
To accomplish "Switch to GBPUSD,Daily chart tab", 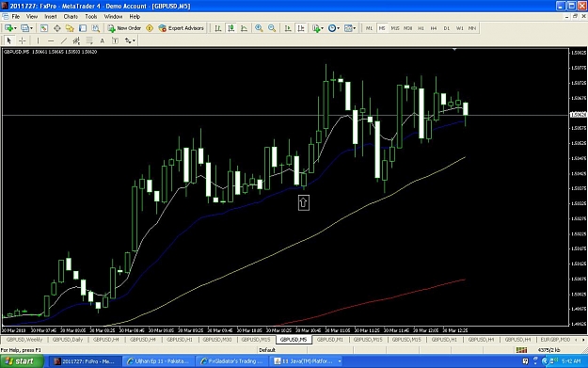I will coord(68,340).
